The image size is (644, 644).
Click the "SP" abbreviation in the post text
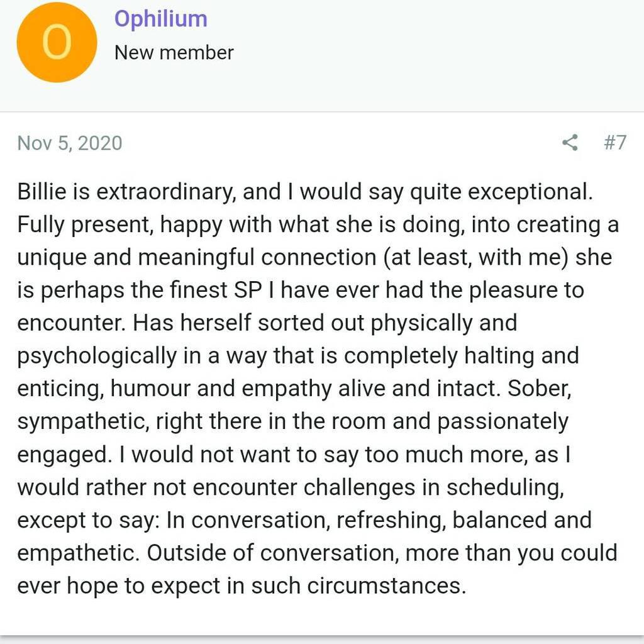(248, 290)
